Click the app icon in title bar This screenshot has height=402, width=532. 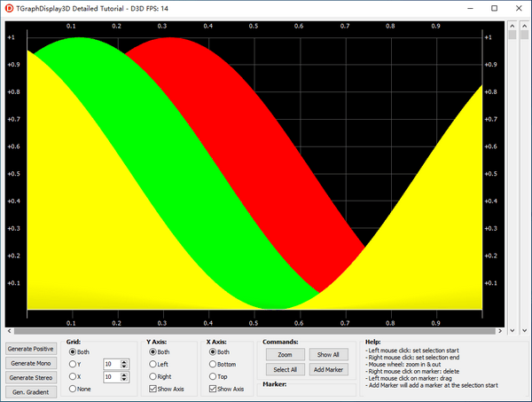tap(9, 8)
